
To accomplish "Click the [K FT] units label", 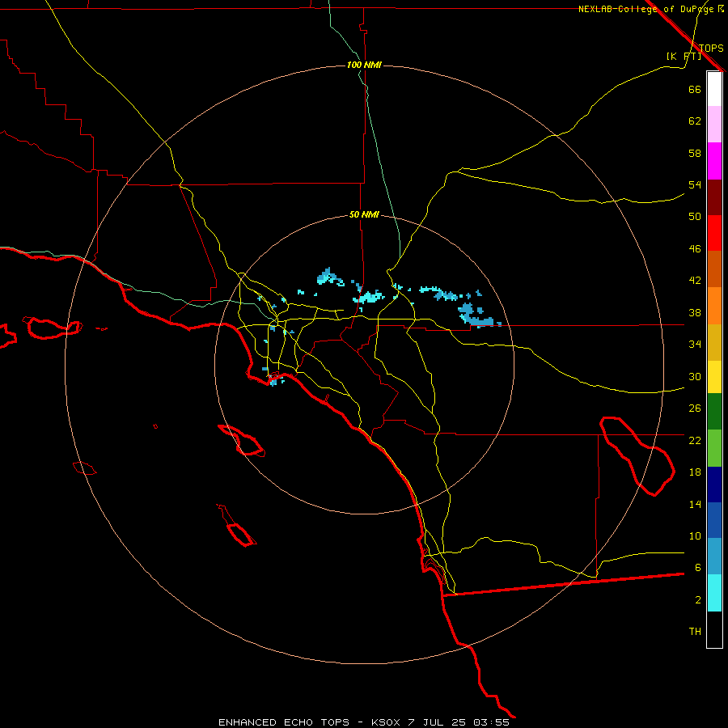I will 684,56.
